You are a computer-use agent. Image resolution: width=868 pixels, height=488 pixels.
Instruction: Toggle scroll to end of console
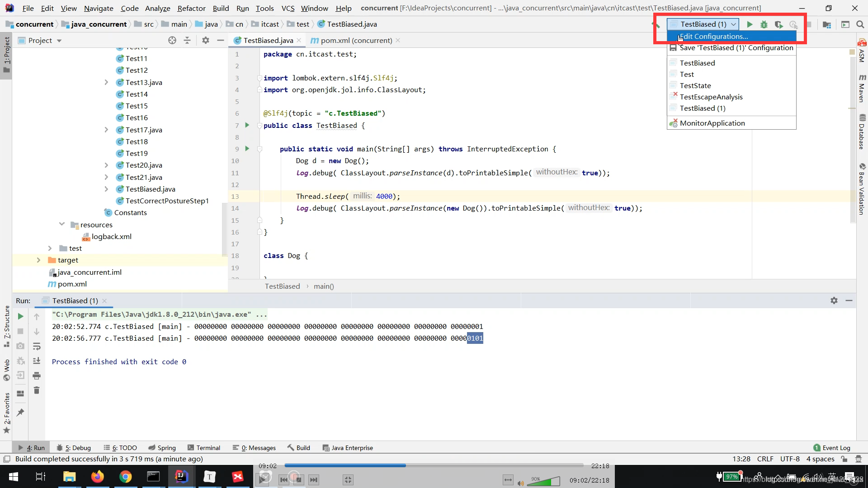(x=37, y=361)
